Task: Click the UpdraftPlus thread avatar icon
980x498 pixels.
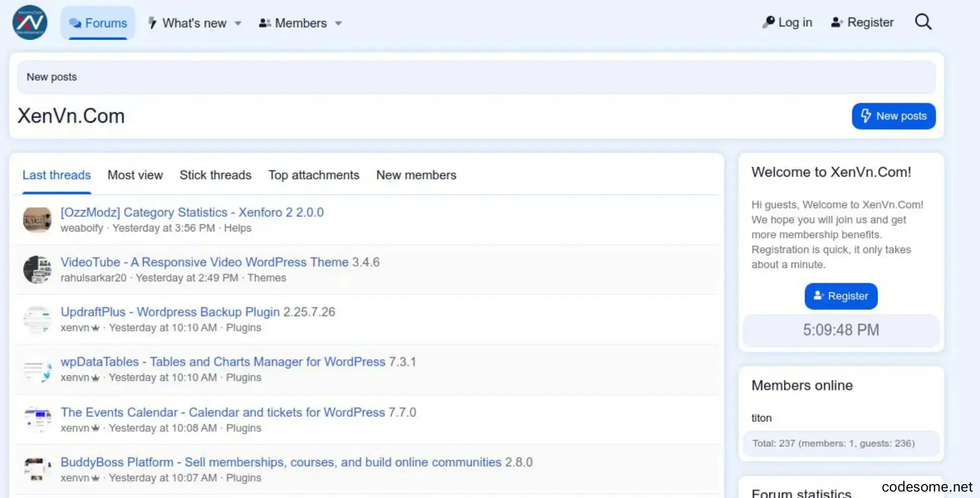Action: 37,320
